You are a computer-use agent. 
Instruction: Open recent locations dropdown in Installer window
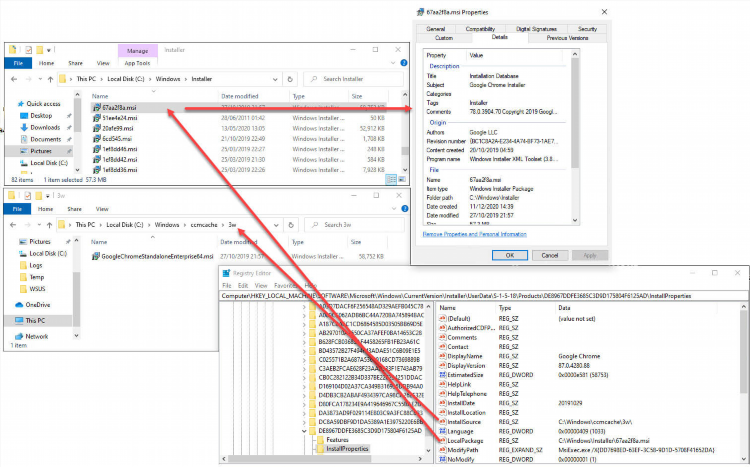pos(40,79)
